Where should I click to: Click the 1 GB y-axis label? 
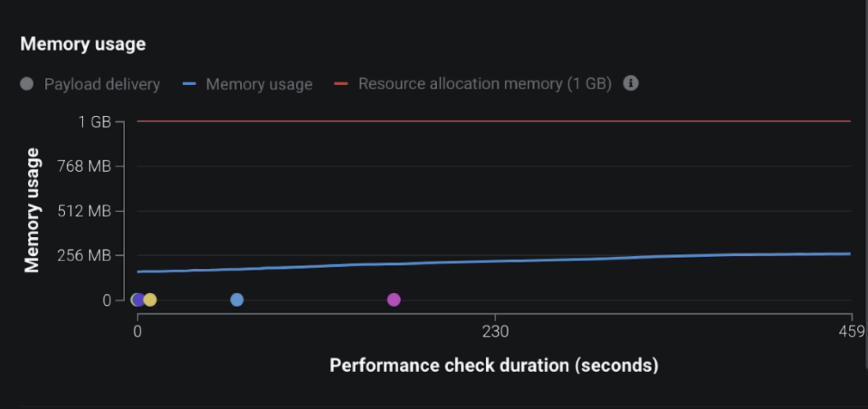pos(95,122)
